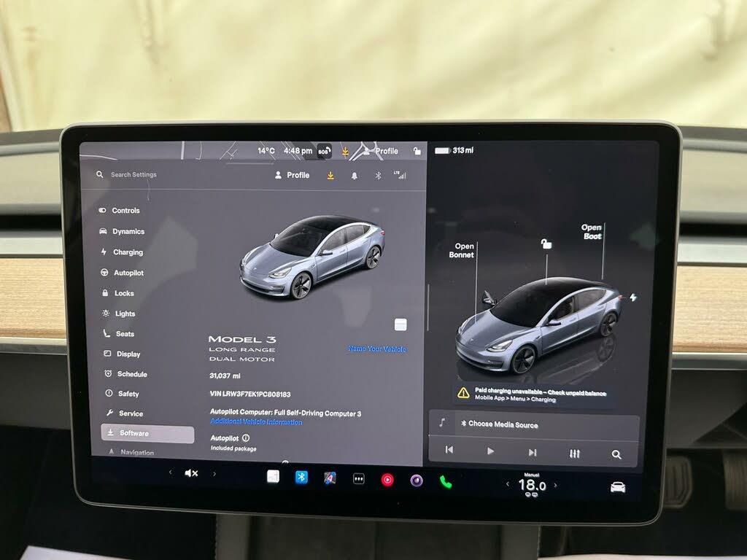Open the white app icon in dock
Image resolution: width=747 pixels, height=560 pixels.
point(273,476)
